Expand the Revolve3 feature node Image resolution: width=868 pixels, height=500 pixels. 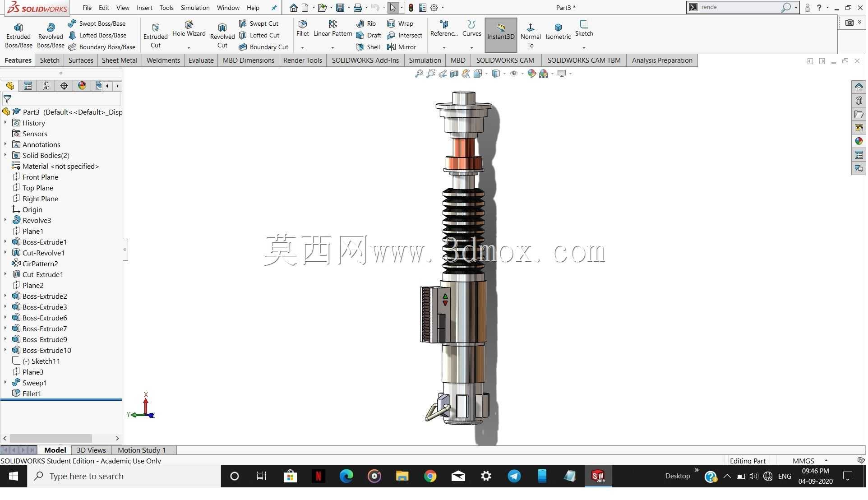click(5, 220)
